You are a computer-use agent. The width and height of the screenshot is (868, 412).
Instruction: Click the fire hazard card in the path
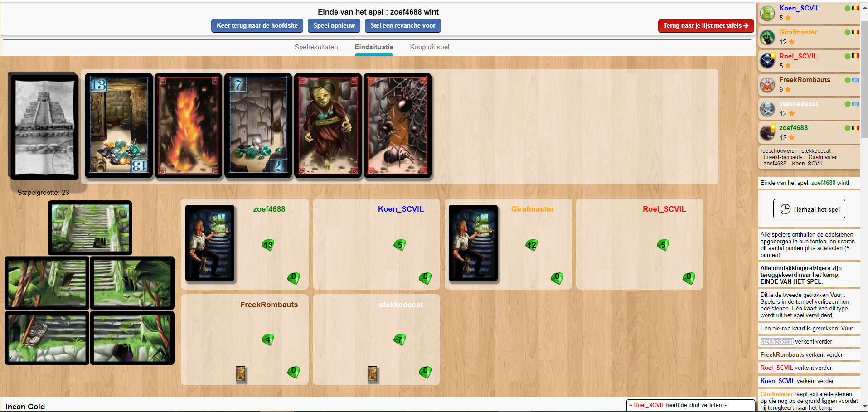189,126
